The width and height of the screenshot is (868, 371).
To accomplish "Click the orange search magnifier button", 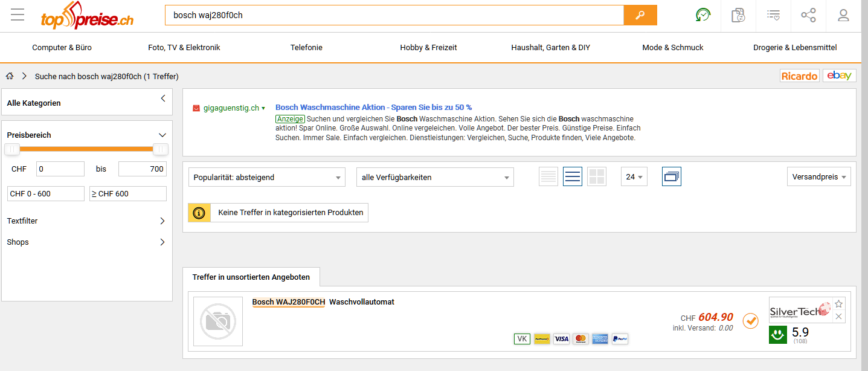I will 640,15.
